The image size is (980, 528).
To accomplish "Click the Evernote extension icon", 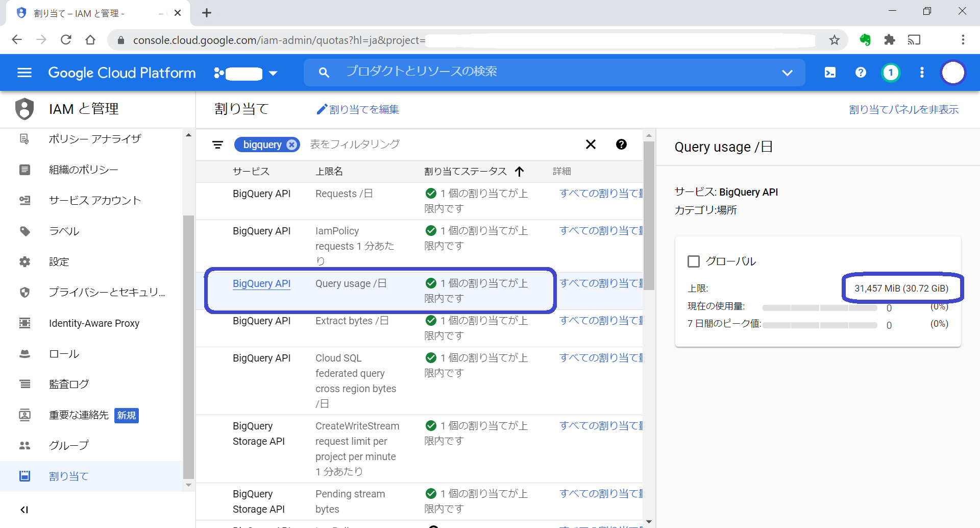I will point(865,40).
